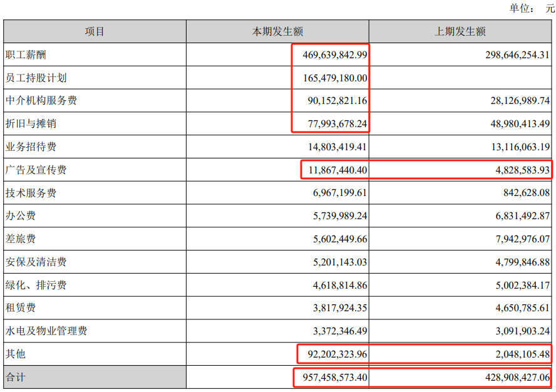556x392 pixels.
Task: Click the value 4,799,846.88
Action: click(522, 262)
